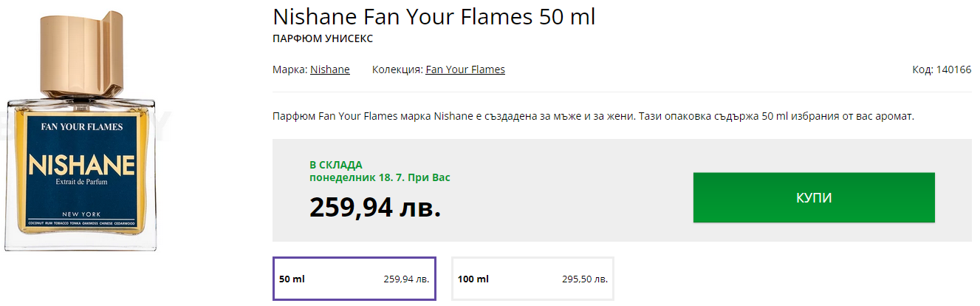
Task: Click the Марка: label
Action: point(290,69)
